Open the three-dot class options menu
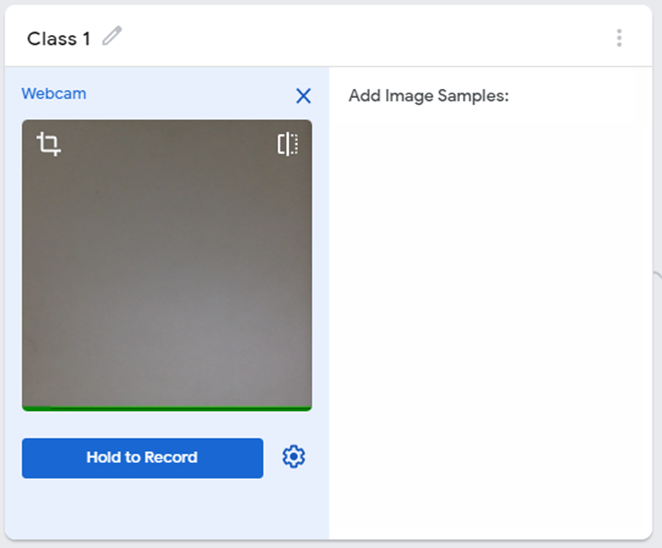 (619, 38)
